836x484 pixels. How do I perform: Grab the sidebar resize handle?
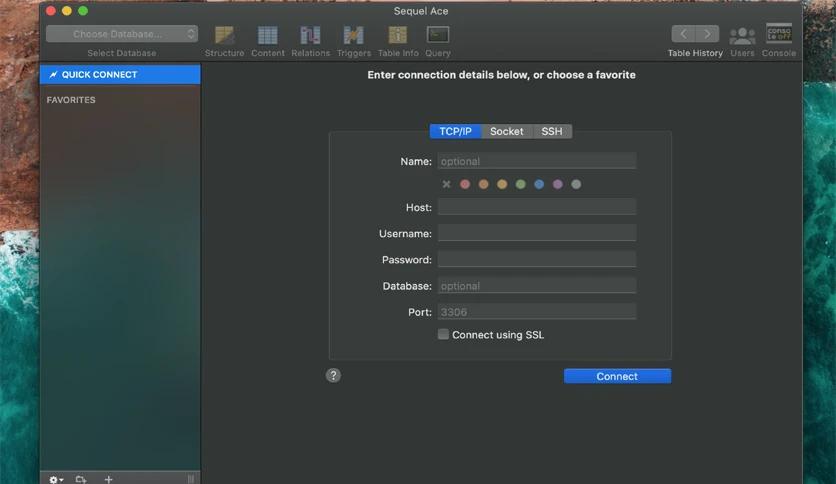point(191,479)
